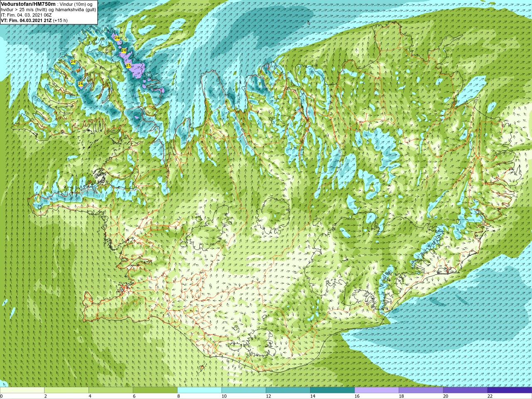Image resolution: width=532 pixels, height=399 pixels.
Task: Click the legend number 14
Action: (313, 396)
